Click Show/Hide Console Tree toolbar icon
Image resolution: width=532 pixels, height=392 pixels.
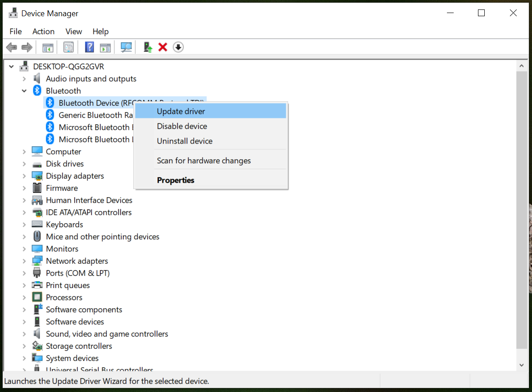click(x=48, y=47)
